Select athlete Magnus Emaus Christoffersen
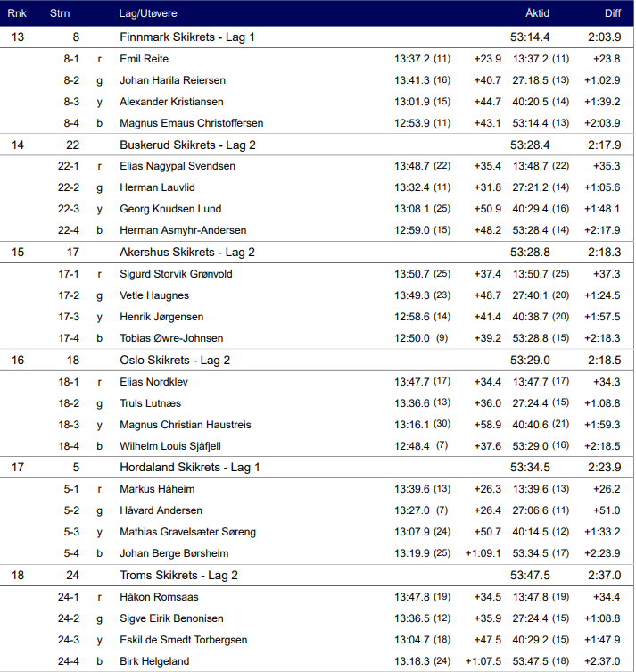The width and height of the screenshot is (636, 672). pyautogui.click(x=191, y=123)
